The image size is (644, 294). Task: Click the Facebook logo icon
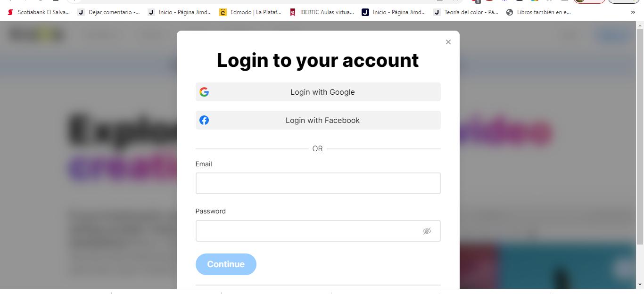(204, 120)
